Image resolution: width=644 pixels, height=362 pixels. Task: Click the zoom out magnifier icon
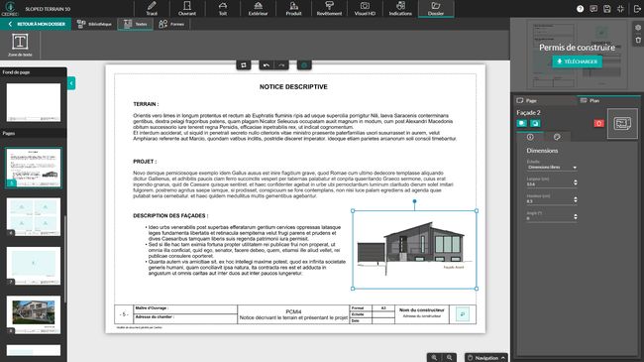[x=450, y=357]
